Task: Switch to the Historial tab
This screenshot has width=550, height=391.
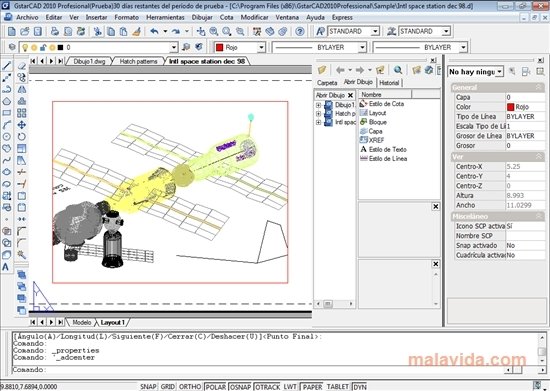Action: (389, 83)
